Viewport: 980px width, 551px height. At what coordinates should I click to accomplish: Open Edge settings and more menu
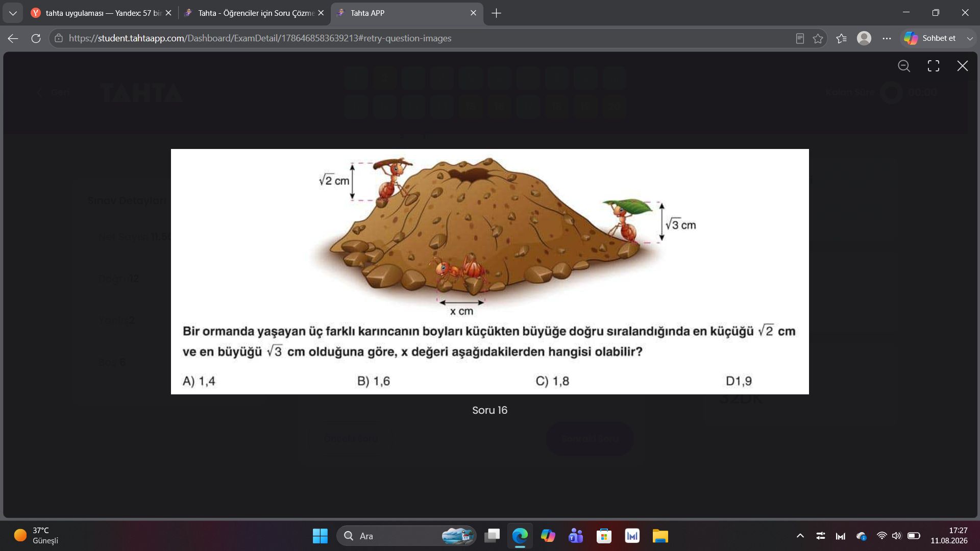pos(887,38)
